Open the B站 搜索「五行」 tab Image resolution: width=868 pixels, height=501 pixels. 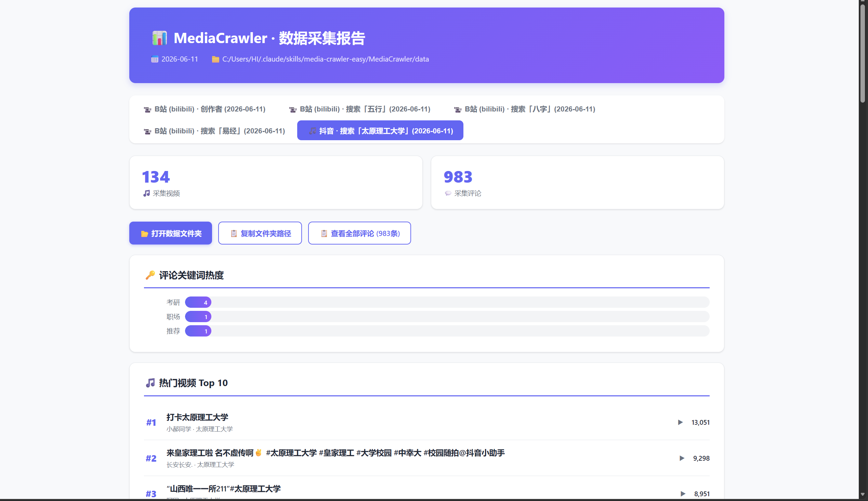point(360,109)
